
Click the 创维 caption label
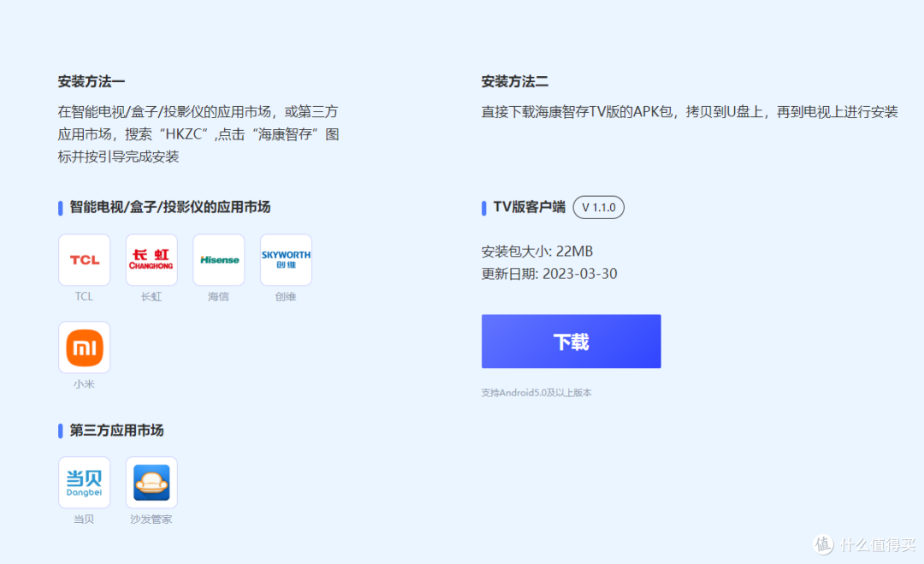pos(286,296)
